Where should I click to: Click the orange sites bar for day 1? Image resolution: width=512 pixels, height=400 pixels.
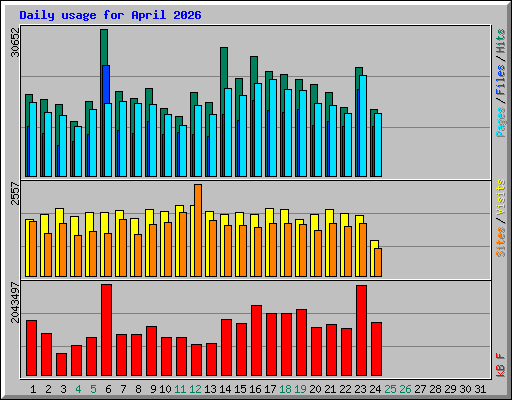click(x=33, y=249)
